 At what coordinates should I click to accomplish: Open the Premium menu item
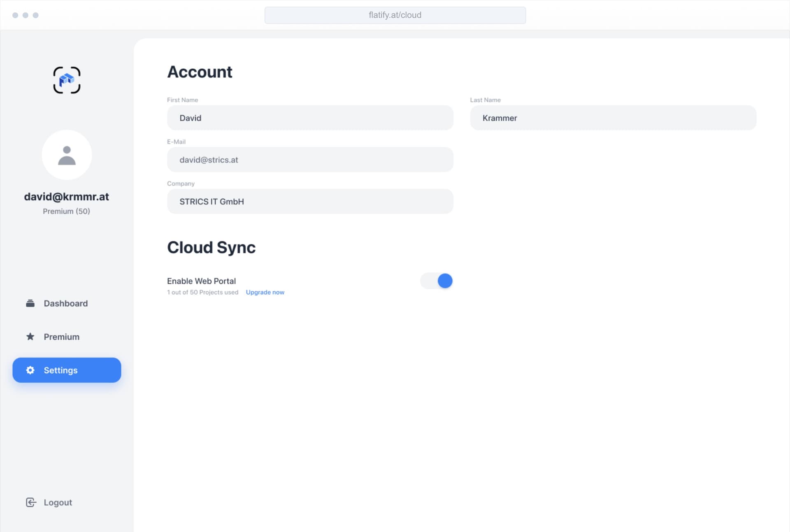click(61, 337)
